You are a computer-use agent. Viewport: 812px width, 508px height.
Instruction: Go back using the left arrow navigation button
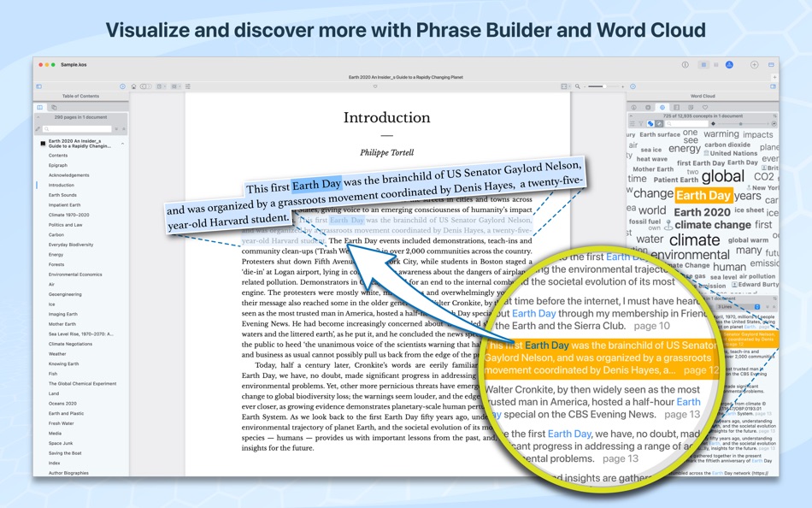coord(143,86)
